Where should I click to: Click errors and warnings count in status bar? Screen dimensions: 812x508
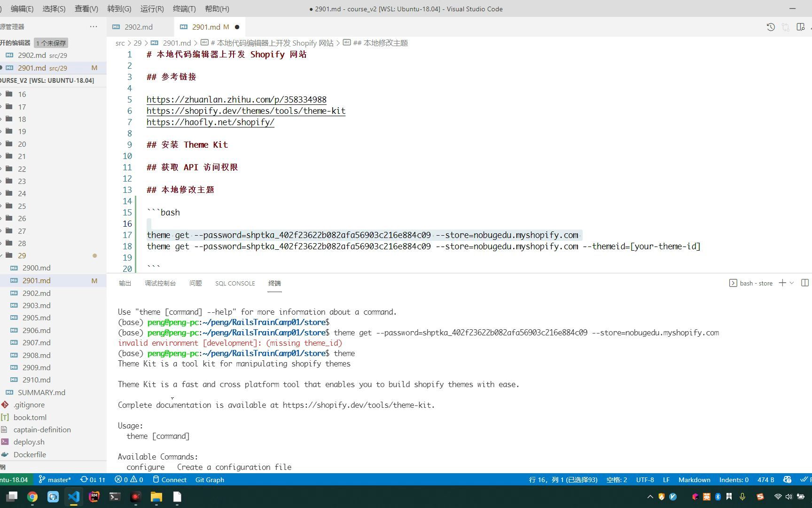pyautogui.click(x=129, y=480)
